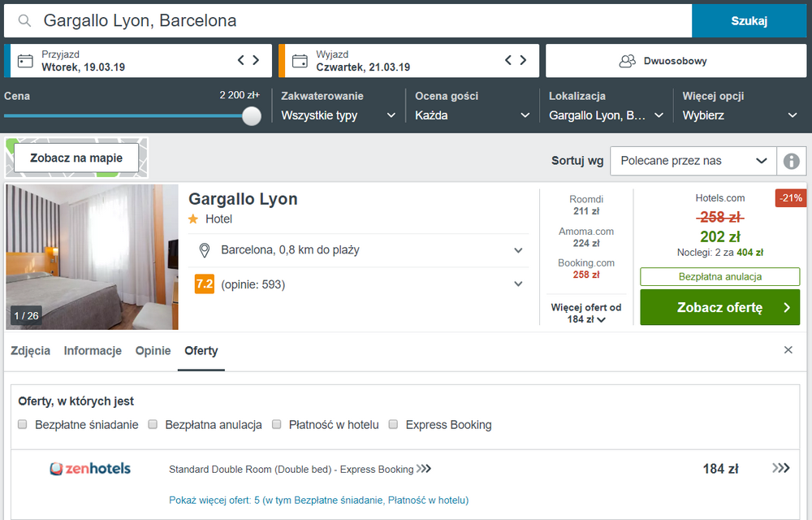This screenshot has width=812, height=520.
Task: Click the green Zobacz ofertę button
Action: coord(719,307)
